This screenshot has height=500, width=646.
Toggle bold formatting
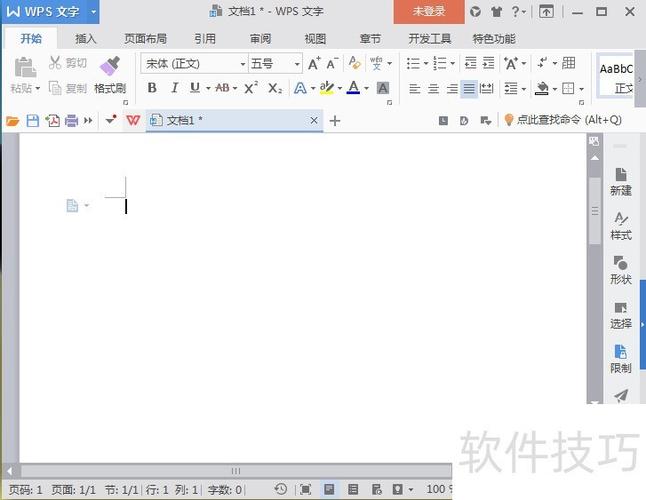(x=152, y=88)
